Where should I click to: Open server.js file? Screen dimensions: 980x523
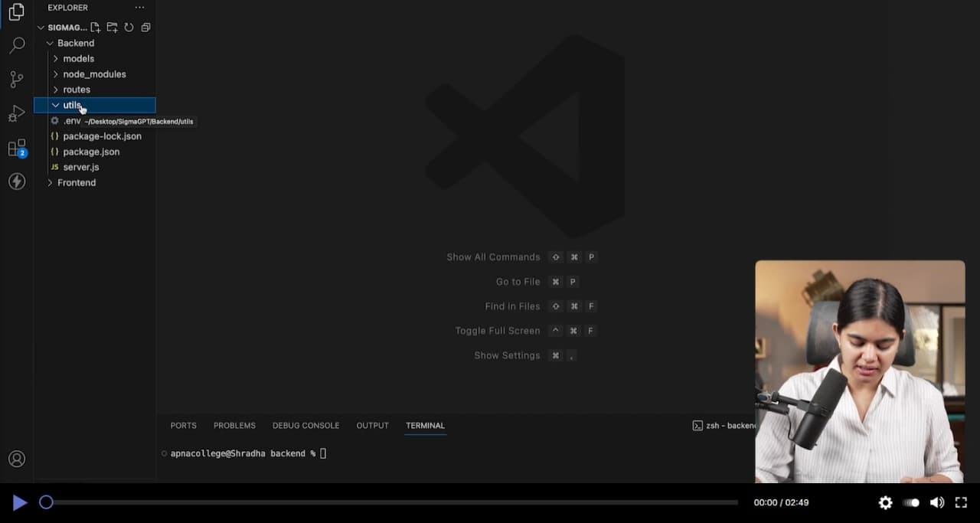pos(80,167)
